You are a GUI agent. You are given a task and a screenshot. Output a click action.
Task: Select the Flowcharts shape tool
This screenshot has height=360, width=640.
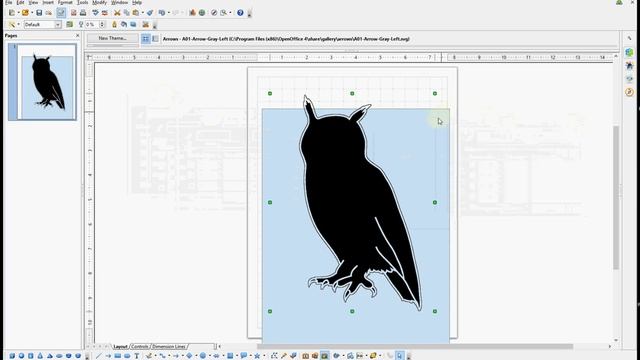(x=230, y=356)
